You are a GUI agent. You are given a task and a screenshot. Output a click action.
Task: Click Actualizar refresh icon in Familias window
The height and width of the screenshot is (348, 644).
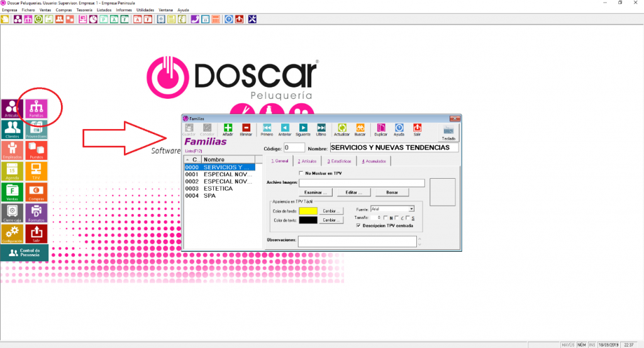click(x=341, y=130)
